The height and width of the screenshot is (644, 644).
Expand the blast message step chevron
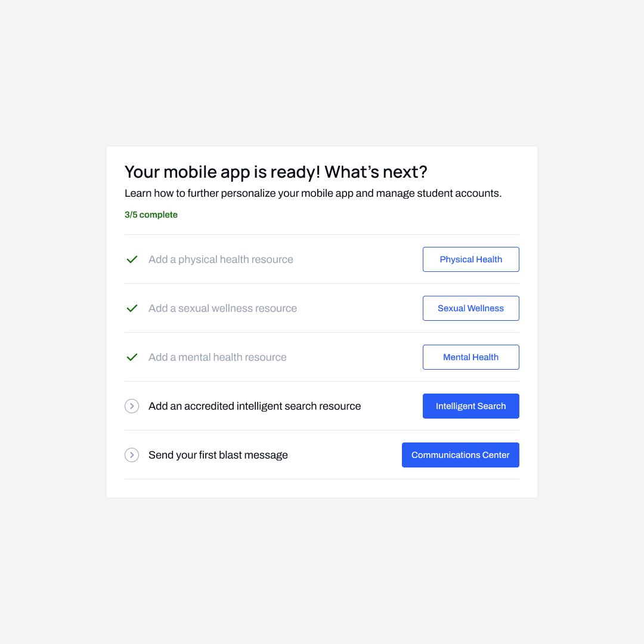click(132, 455)
